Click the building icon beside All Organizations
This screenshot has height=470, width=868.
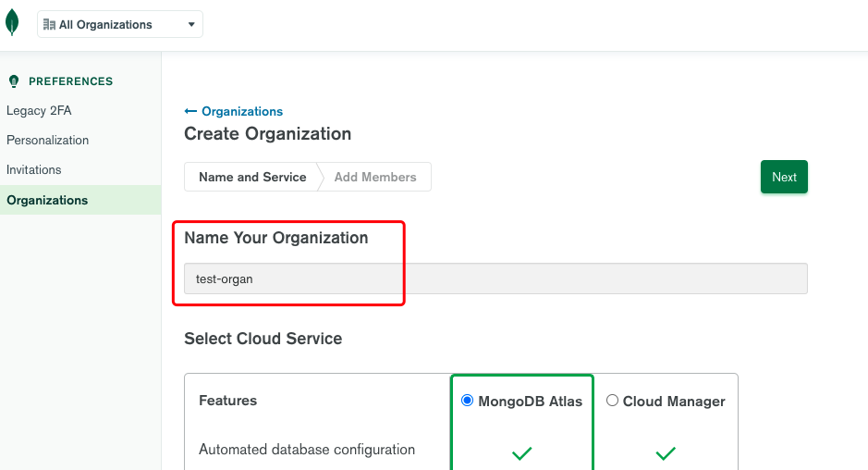49,25
